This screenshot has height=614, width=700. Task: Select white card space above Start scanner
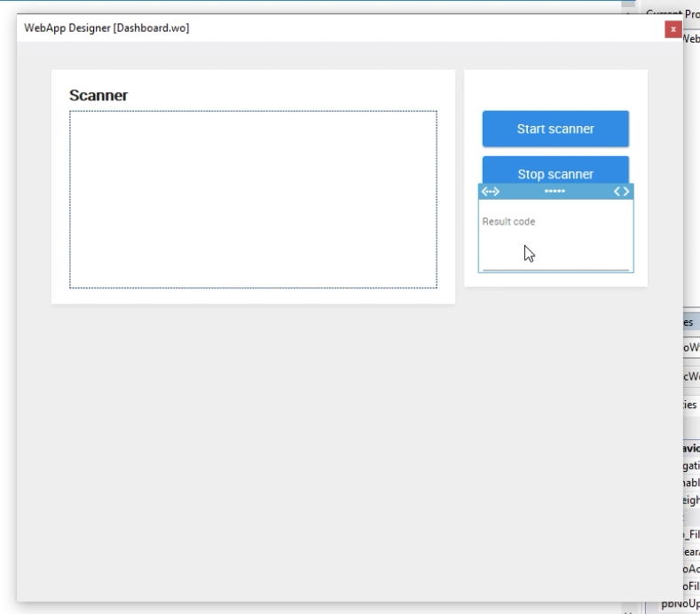(555, 89)
